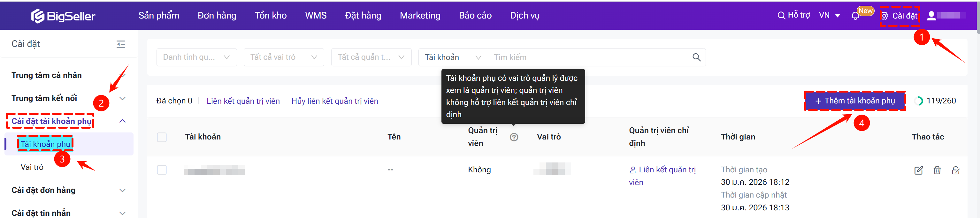Click the question mark icon beside Quản trị viên
Viewport: 980px width, 218px height.
click(x=514, y=137)
